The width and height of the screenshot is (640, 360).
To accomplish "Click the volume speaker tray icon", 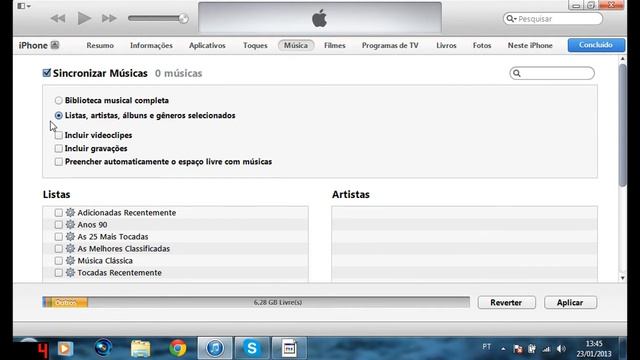I will tap(561, 349).
